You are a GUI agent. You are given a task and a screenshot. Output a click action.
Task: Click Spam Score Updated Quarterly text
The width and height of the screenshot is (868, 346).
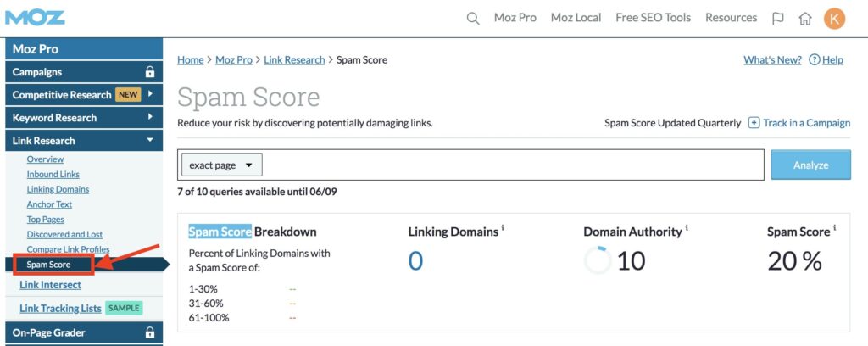(x=672, y=123)
